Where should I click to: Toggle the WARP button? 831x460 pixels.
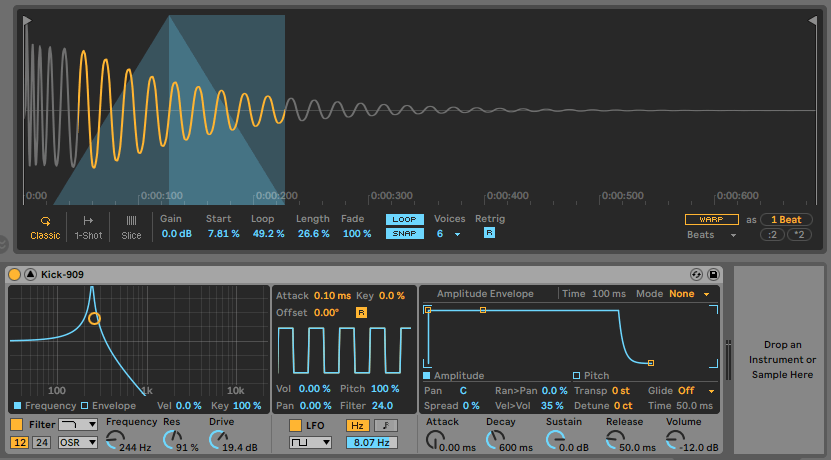click(x=711, y=219)
